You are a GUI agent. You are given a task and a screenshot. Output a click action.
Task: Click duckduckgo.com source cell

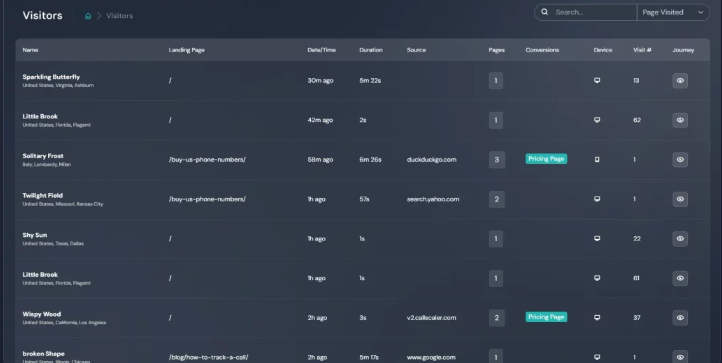[x=431, y=160]
